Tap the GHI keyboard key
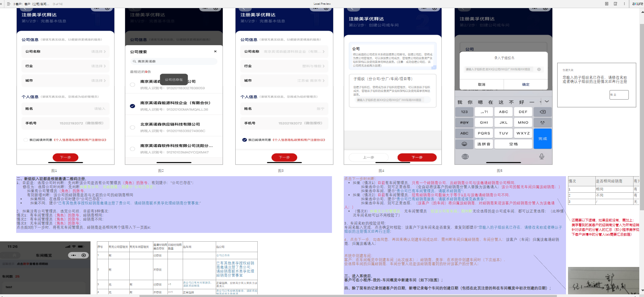Screen dimensions: 644x297 tap(484, 123)
